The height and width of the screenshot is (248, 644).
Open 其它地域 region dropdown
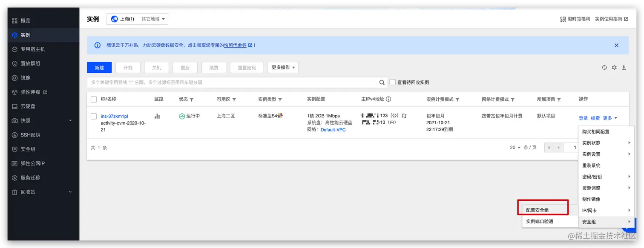point(153,19)
